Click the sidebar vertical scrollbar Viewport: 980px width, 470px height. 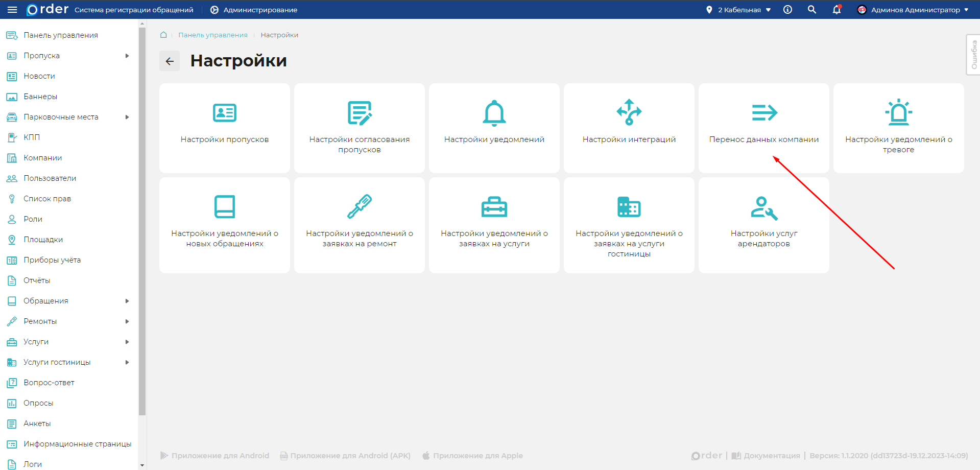point(142,220)
